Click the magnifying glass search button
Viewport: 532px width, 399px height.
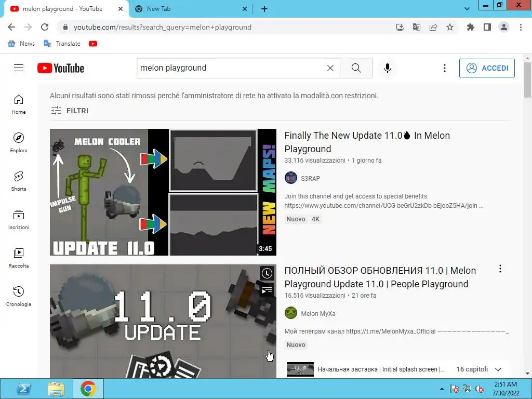click(356, 68)
